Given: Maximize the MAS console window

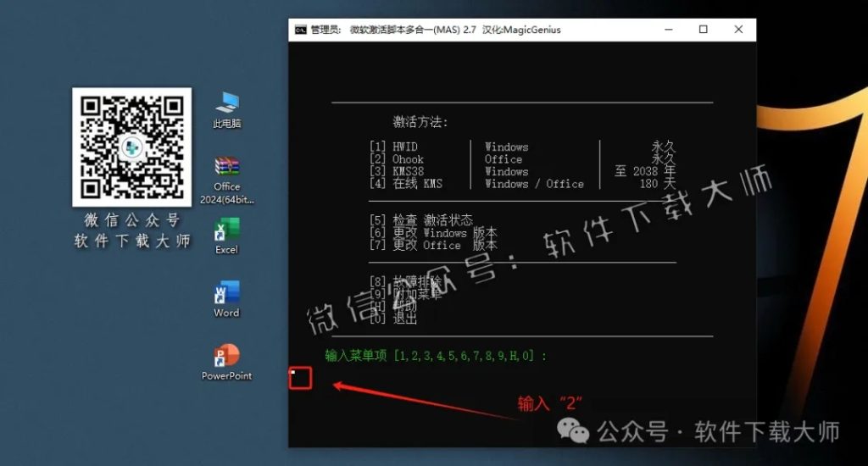Looking at the screenshot, I should click(x=703, y=30).
